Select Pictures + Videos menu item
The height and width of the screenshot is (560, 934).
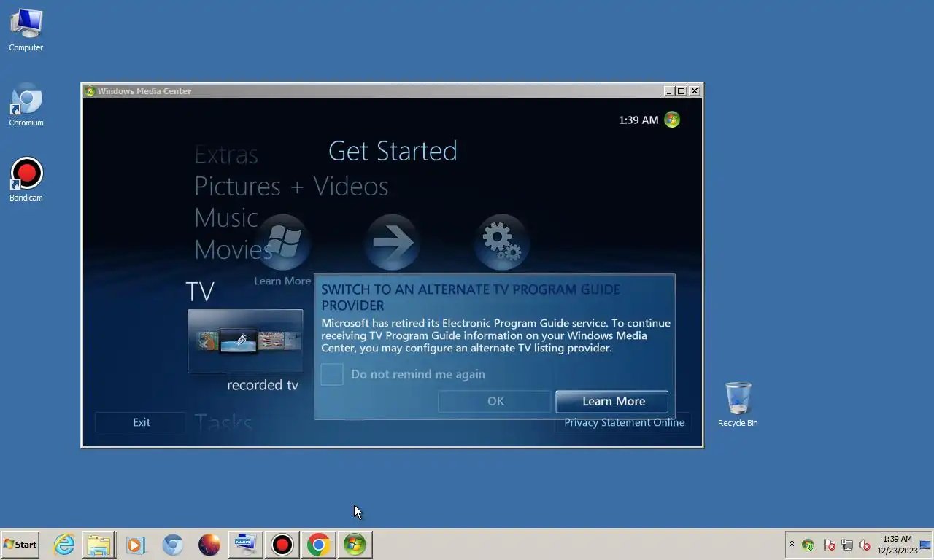pyautogui.click(x=291, y=187)
